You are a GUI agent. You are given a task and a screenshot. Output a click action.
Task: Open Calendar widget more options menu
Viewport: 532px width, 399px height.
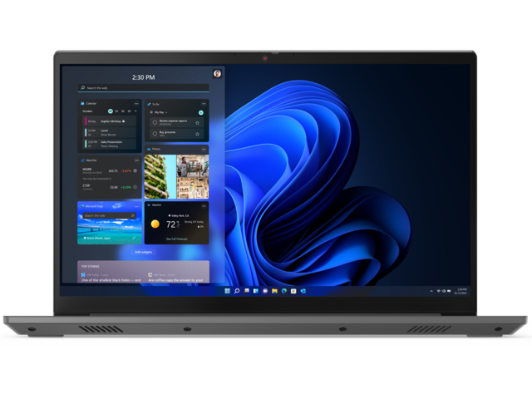135,103
